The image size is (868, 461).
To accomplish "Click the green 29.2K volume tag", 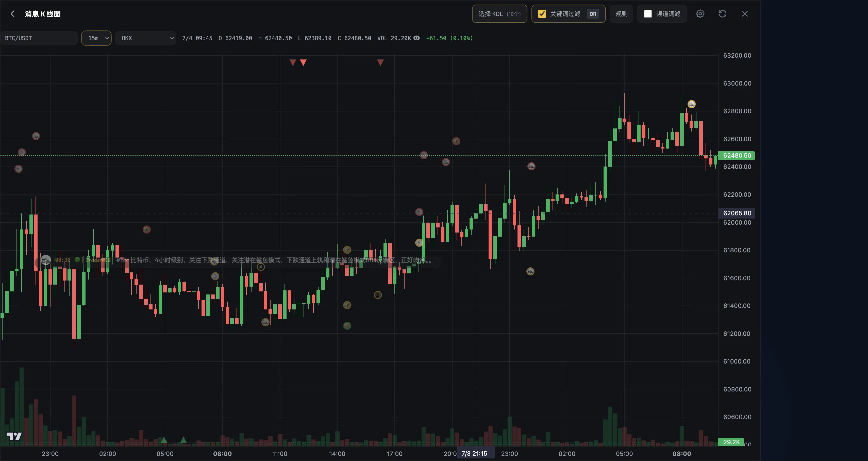I will tap(731, 442).
